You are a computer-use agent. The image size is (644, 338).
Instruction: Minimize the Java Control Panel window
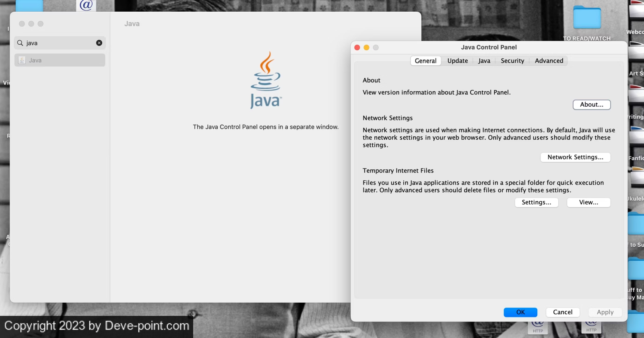click(366, 47)
